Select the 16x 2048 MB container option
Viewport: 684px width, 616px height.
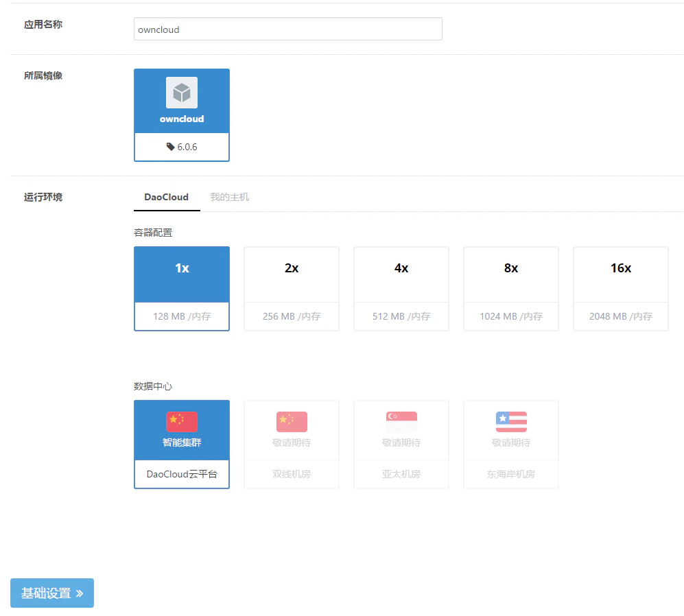tap(621, 289)
